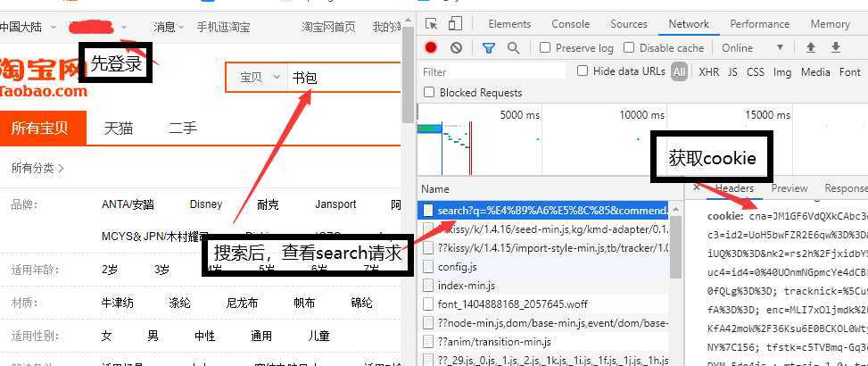Filter requests by CSS type
The image size is (868, 366).
click(x=755, y=72)
